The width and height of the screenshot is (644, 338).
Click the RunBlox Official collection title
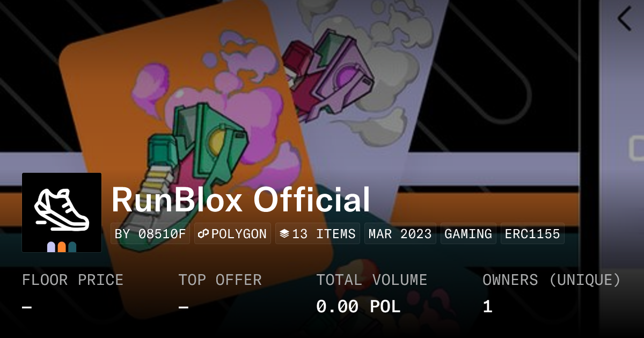click(x=241, y=200)
